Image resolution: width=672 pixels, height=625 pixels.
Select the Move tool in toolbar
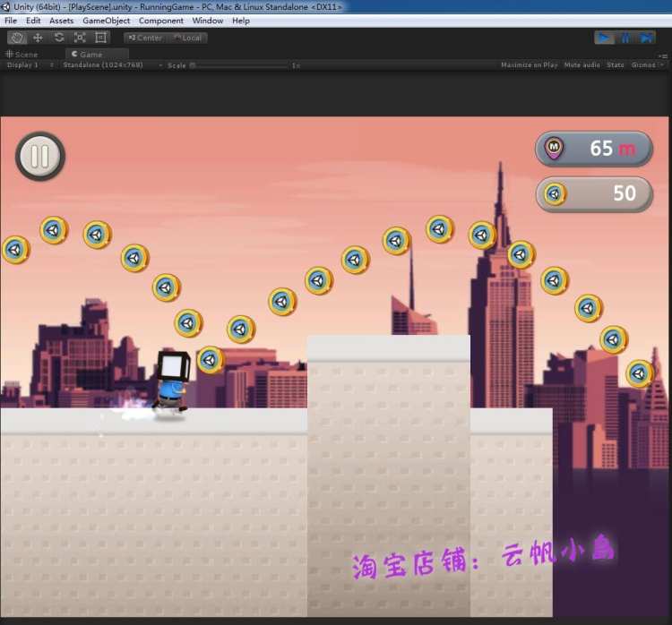click(38, 38)
